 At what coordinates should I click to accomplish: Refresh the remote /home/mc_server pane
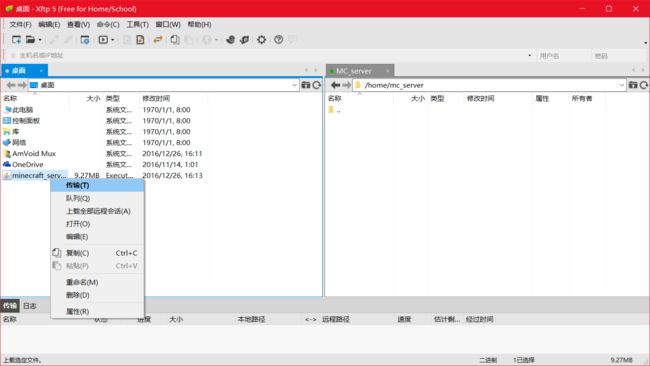[x=644, y=85]
